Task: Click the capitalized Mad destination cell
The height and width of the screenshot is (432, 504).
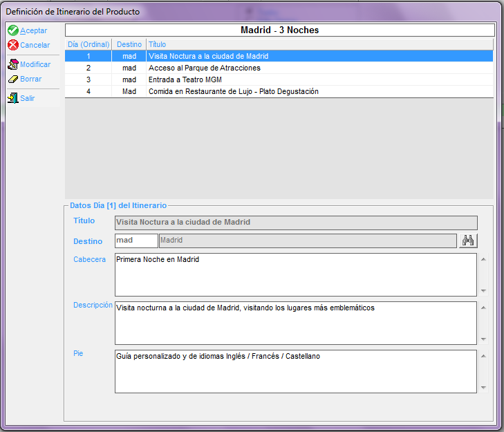Action: 129,92
